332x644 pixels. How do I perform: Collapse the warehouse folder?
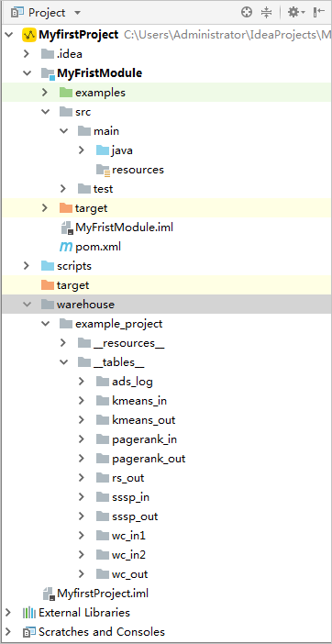pos(27,305)
